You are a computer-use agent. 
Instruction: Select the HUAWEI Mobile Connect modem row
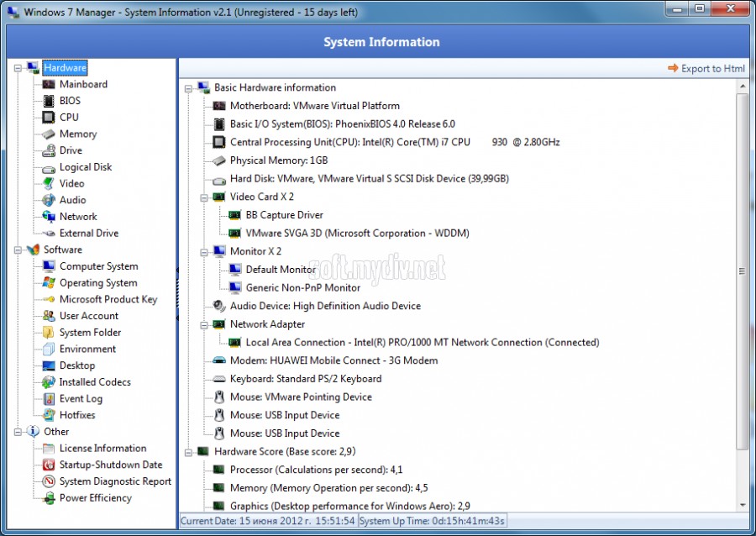(333, 360)
